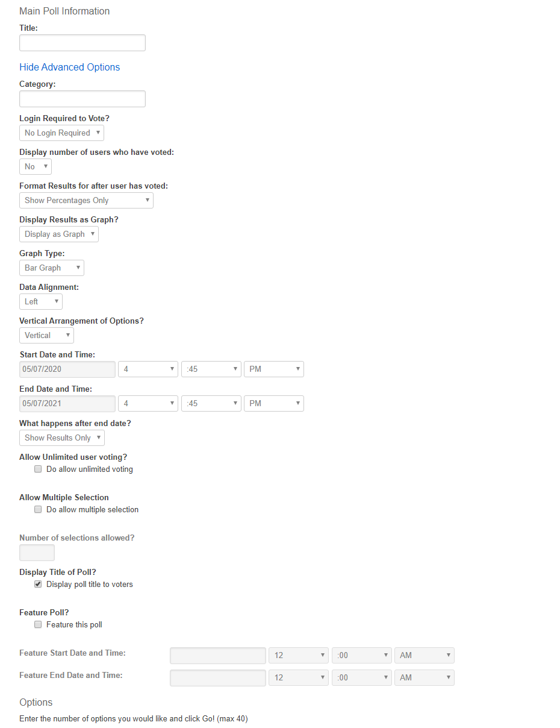Open the Data Alignment dropdown

(40, 301)
